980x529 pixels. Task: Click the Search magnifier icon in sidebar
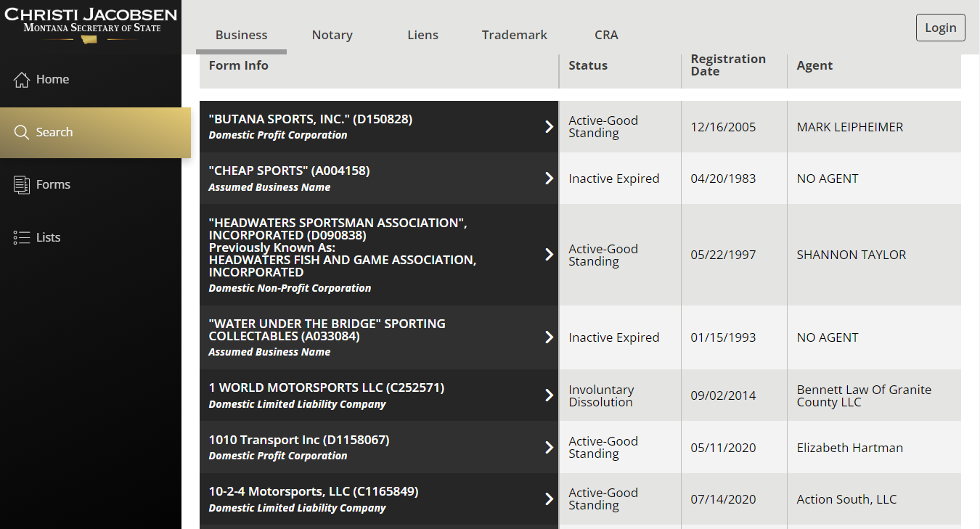tap(22, 132)
